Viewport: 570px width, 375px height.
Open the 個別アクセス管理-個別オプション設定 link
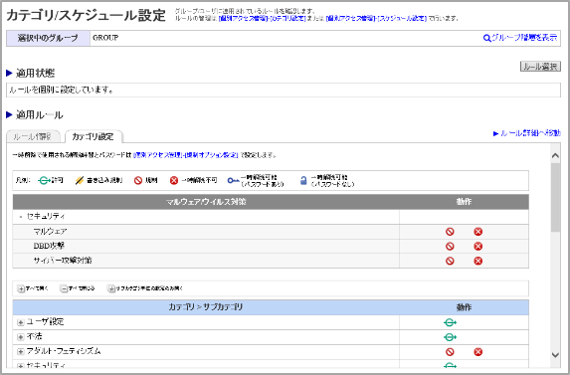tap(186, 155)
